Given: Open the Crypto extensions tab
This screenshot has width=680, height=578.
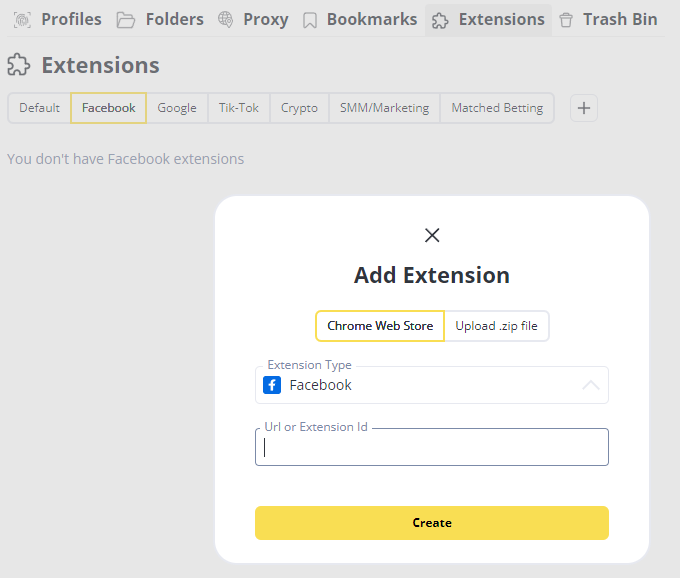Looking at the screenshot, I should point(299,108).
